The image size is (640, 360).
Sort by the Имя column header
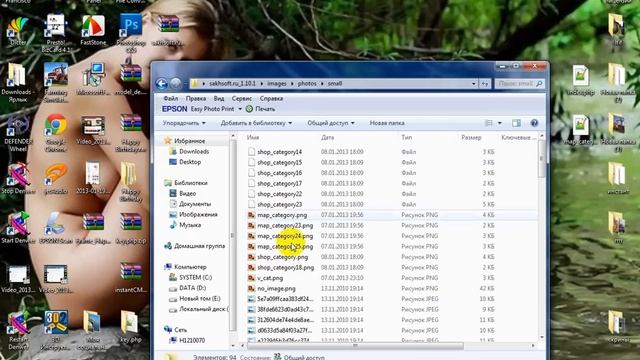point(253,138)
